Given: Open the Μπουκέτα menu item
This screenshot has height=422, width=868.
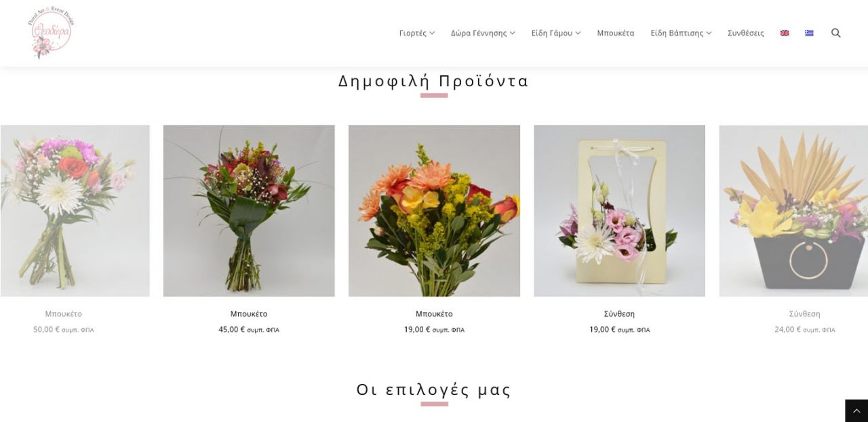Looking at the screenshot, I should pyautogui.click(x=616, y=33).
